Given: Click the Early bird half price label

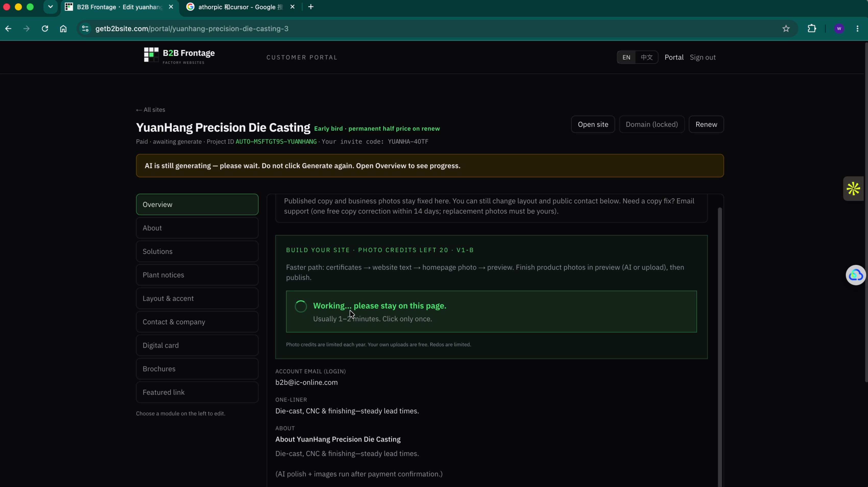Looking at the screenshot, I should pyautogui.click(x=377, y=129).
